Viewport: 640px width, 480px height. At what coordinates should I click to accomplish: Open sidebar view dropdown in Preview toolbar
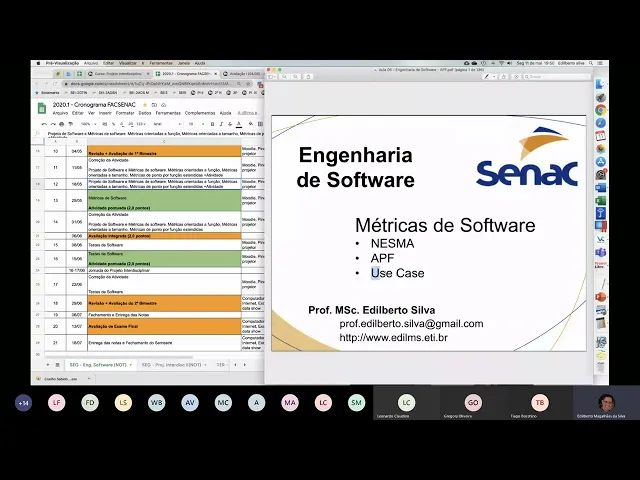(272, 77)
